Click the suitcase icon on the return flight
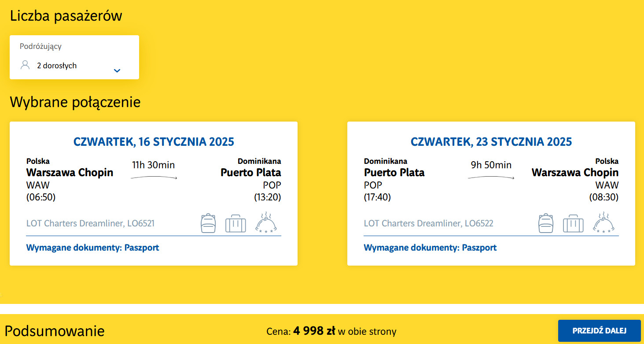The height and width of the screenshot is (344, 644). 573,223
